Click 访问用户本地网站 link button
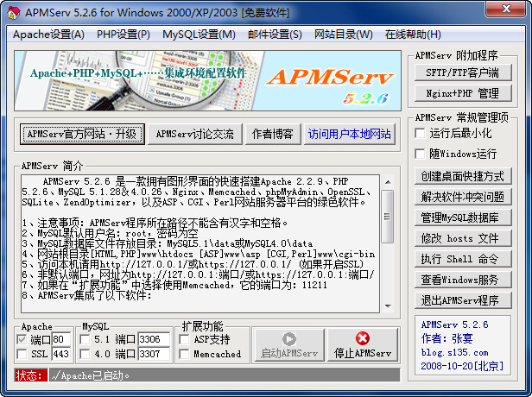This screenshot has height=397, width=532. point(350,134)
